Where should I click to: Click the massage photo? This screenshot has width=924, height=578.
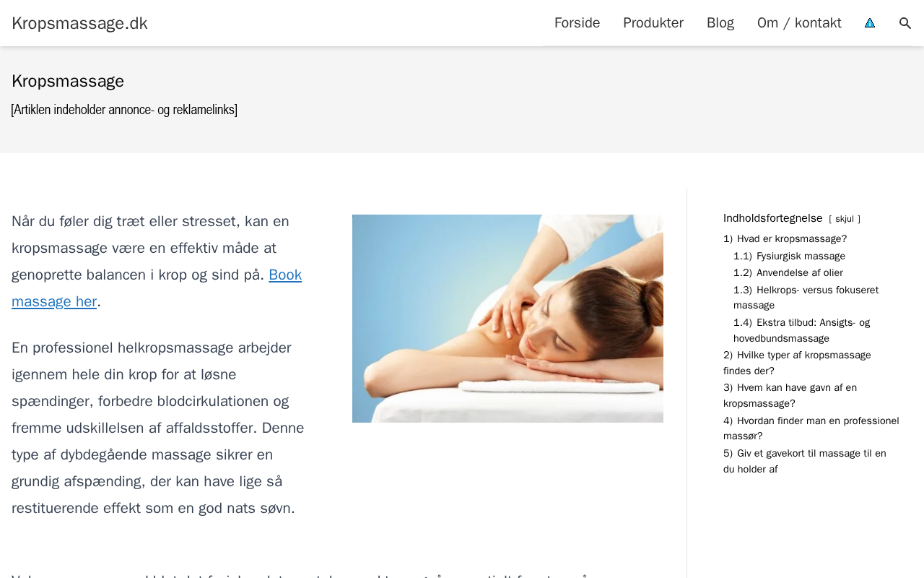[x=507, y=319]
